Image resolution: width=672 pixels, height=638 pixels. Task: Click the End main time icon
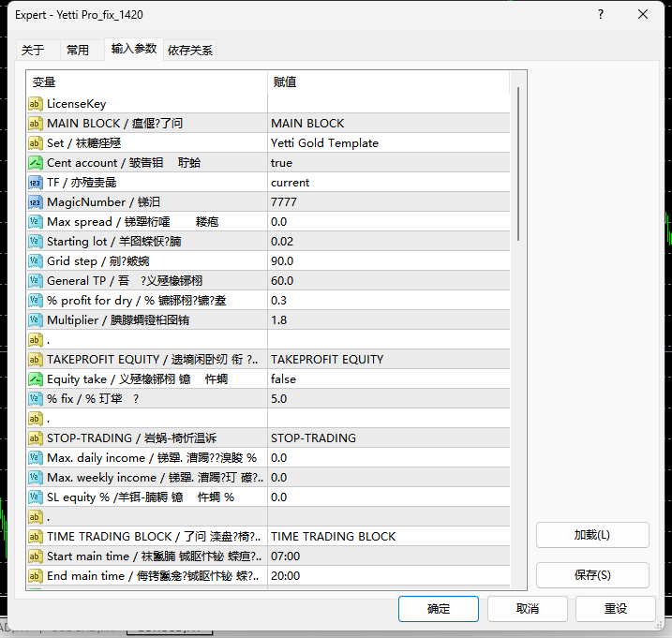(x=36, y=576)
